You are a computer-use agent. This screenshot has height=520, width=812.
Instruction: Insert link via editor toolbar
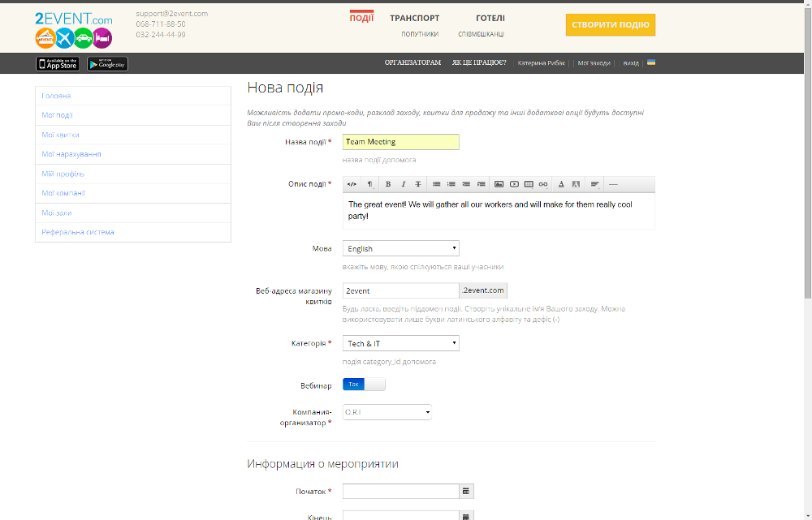coord(543,184)
